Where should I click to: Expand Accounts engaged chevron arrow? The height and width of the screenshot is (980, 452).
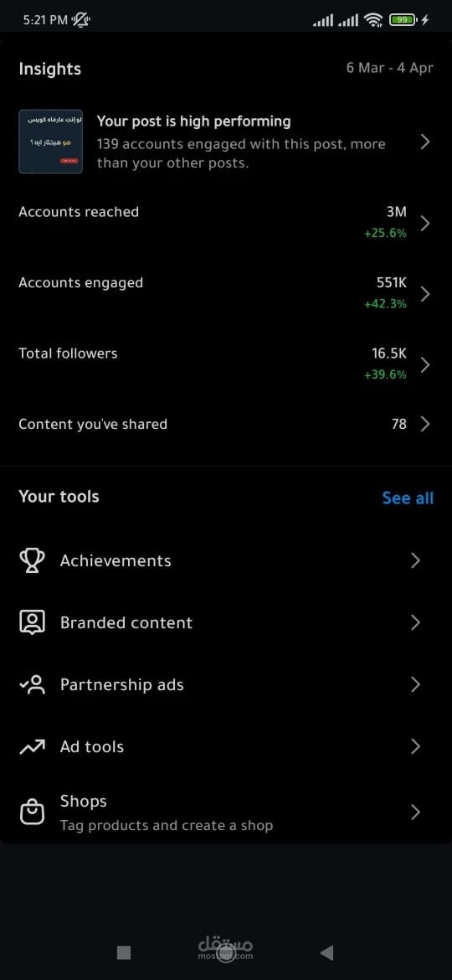[425, 294]
